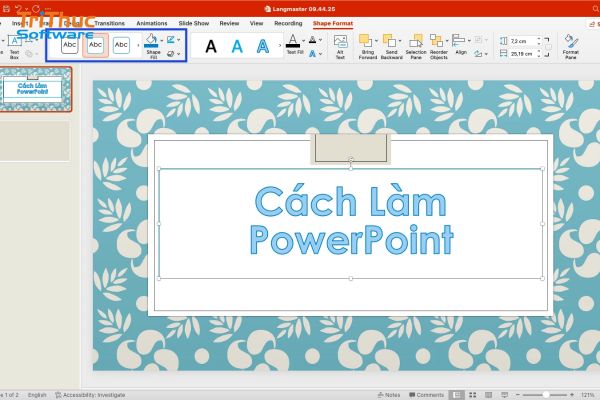This screenshot has height=400, width=600.
Task: Click the zoom slider handle
Action: tap(546, 395)
